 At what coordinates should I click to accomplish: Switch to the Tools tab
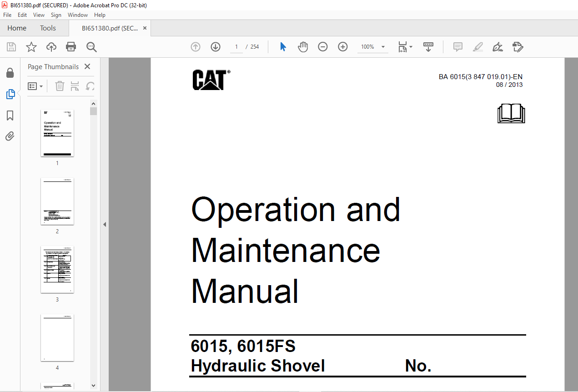(x=48, y=28)
